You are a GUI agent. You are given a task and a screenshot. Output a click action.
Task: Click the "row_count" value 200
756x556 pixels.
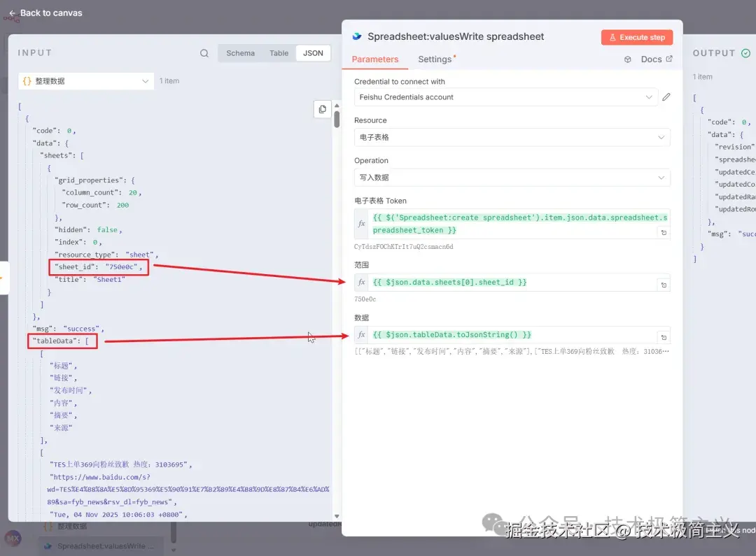[x=122, y=205]
